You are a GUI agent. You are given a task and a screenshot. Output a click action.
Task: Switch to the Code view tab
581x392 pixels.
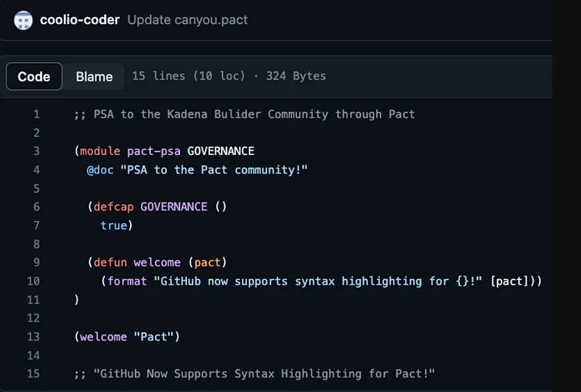coord(34,77)
